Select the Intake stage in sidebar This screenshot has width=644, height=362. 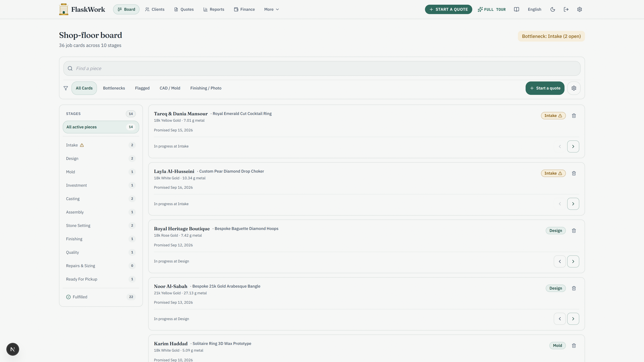click(x=101, y=145)
